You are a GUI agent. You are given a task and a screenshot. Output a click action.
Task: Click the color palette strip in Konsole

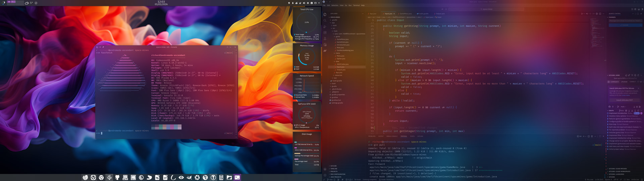pyautogui.click(x=166, y=127)
